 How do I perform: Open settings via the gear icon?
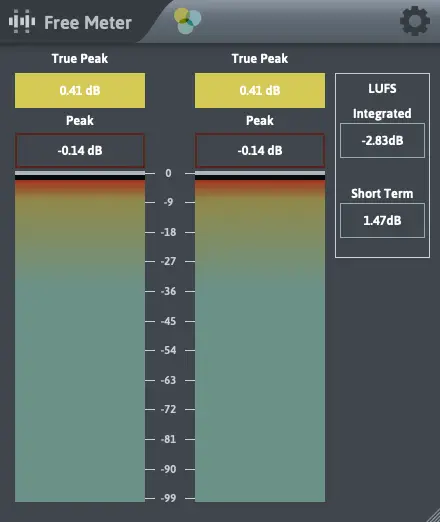415,21
